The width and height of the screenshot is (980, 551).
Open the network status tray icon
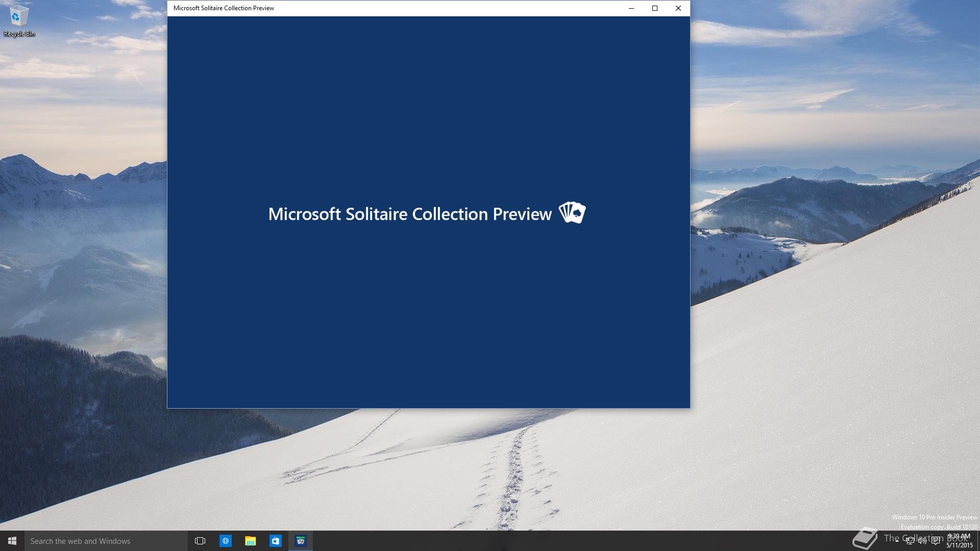pos(910,541)
